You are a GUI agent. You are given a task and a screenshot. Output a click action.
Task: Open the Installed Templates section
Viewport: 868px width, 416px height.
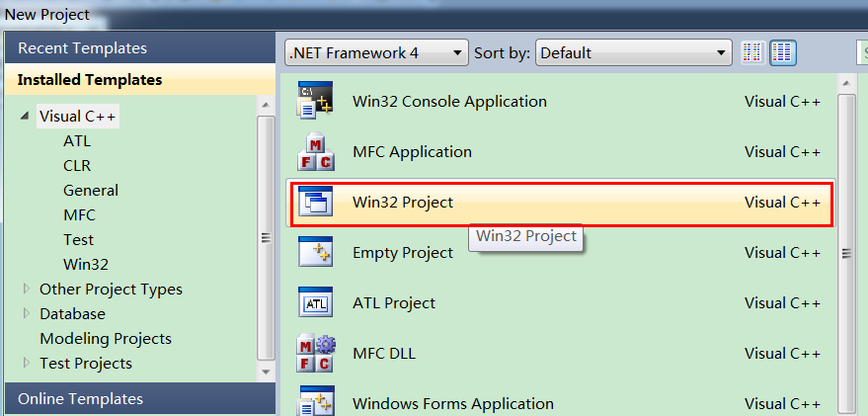140,80
